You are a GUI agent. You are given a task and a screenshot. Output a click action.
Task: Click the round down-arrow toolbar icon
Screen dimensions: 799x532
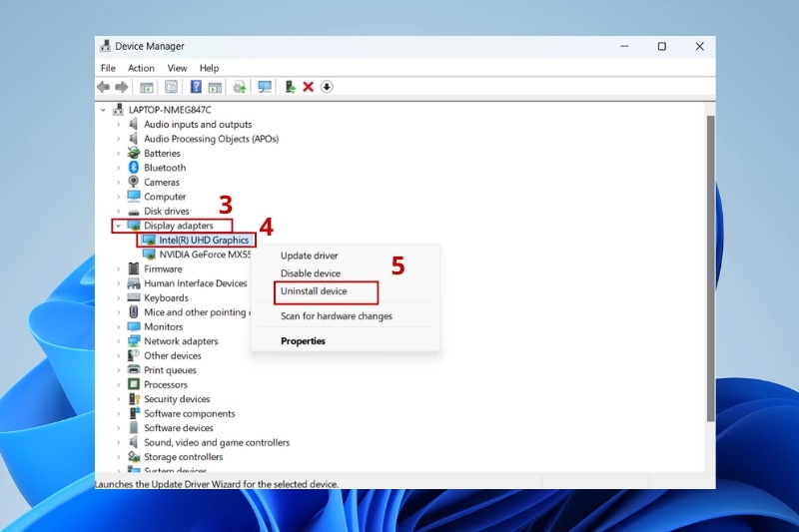pos(327,87)
